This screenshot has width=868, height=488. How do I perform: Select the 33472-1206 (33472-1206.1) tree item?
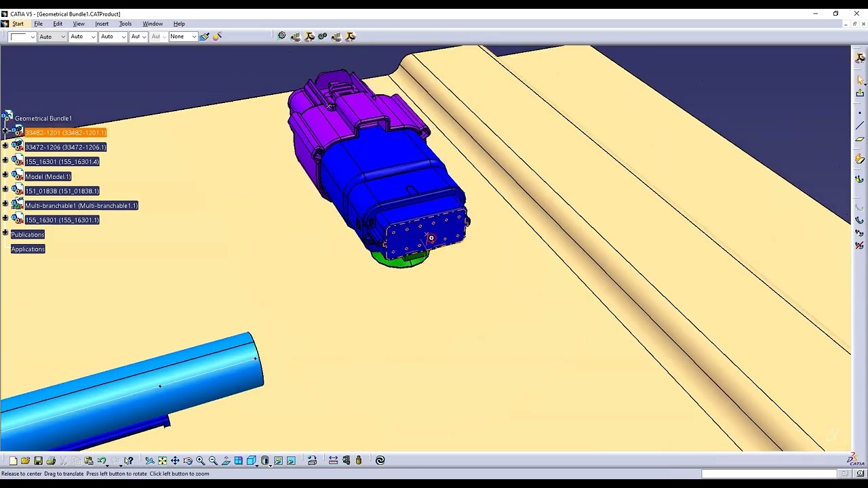pyautogui.click(x=65, y=147)
